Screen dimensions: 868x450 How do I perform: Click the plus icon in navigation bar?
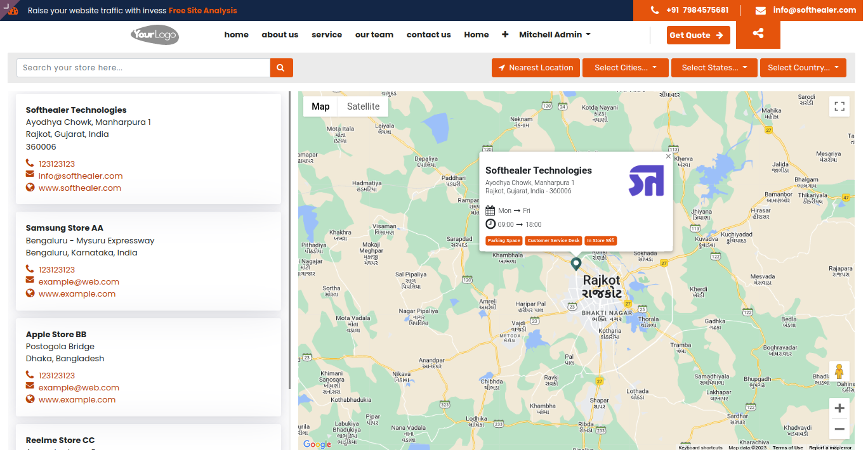pyautogui.click(x=505, y=35)
